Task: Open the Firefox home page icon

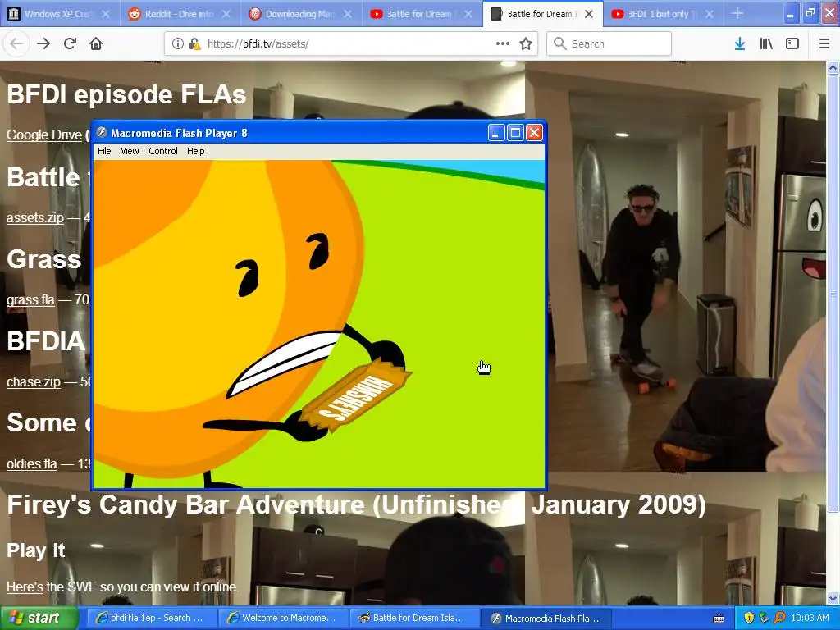Action: tap(96, 43)
